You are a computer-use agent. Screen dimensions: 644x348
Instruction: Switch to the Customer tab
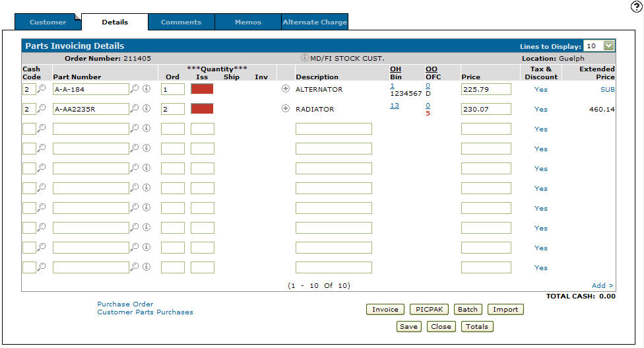[x=48, y=22]
